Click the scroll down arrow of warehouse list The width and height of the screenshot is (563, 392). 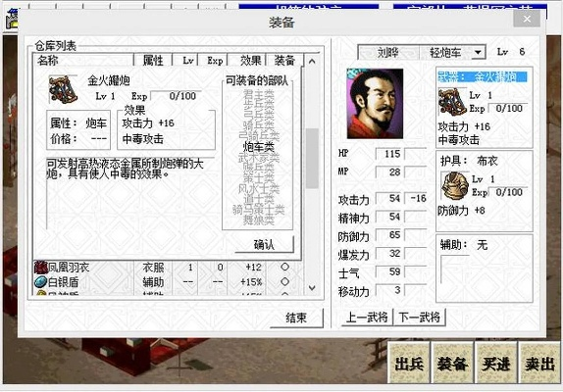(312, 288)
